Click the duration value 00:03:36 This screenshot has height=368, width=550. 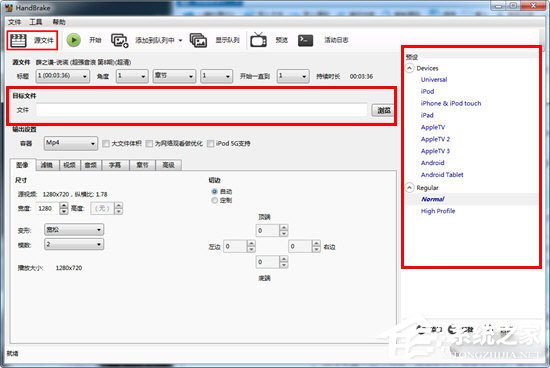(361, 76)
